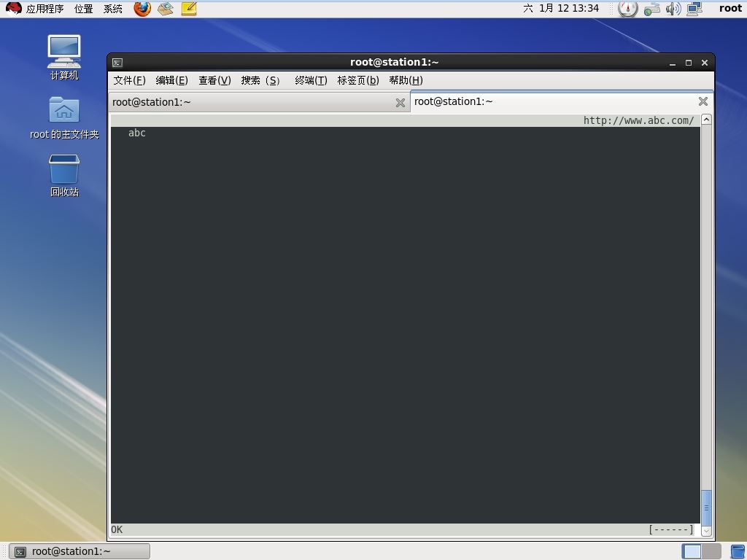Click the root@station1:~ taskbar window button
The height and width of the screenshot is (560, 747).
79,551
